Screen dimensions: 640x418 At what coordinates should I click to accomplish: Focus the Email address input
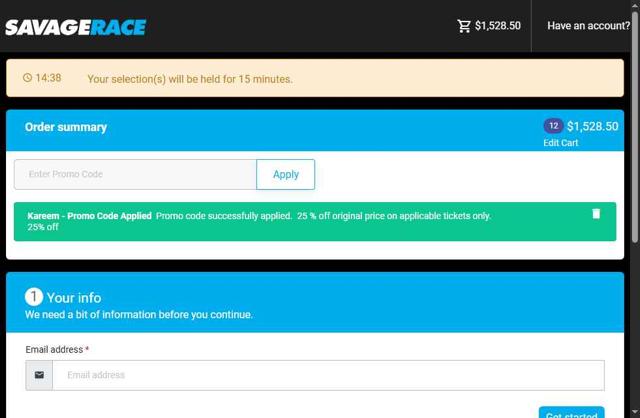pos(328,375)
